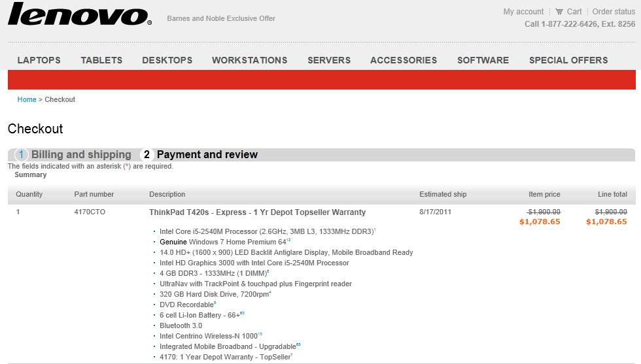The height and width of the screenshot is (364, 641).
Task: Open the WORKSTATIONS menu
Action: pyautogui.click(x=249, y=60)
